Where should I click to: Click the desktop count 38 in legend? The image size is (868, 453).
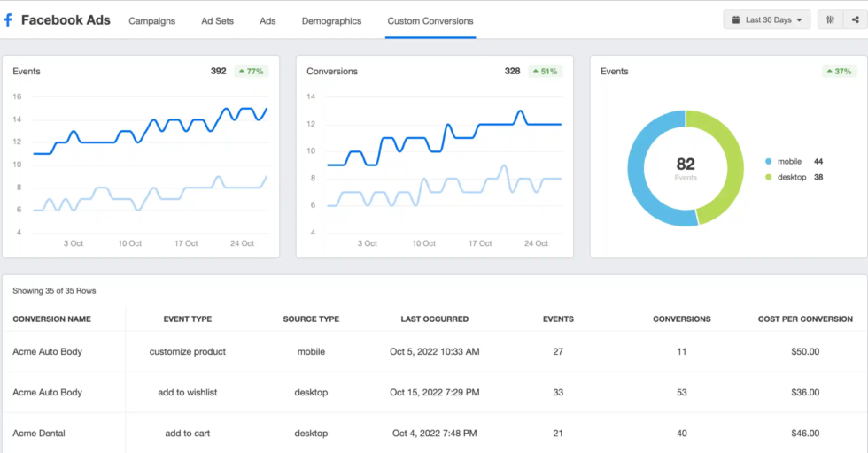[818, 177]
